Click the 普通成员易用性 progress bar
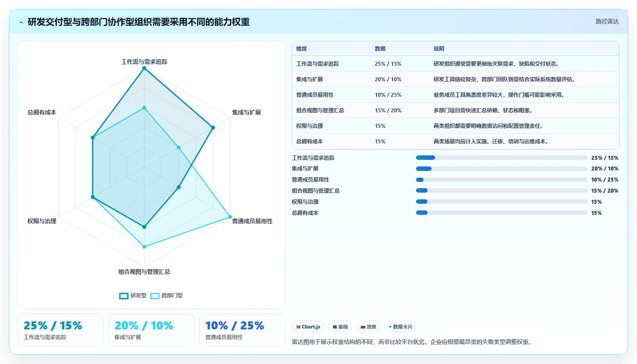637x364 pixels. (502, 180)
